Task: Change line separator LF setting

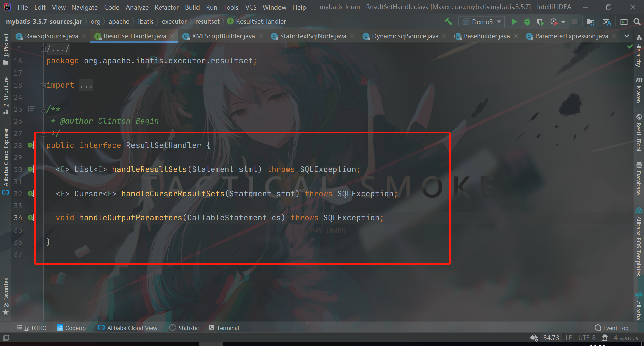Action: pyautogui.click(x=569, y=338)
